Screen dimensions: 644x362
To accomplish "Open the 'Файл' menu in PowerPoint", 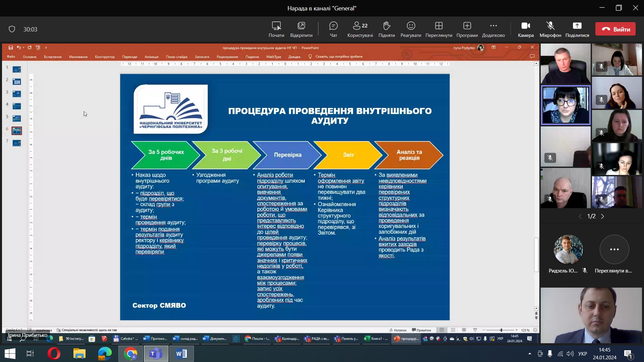I will pyautogui.click(x=11, y=57).
